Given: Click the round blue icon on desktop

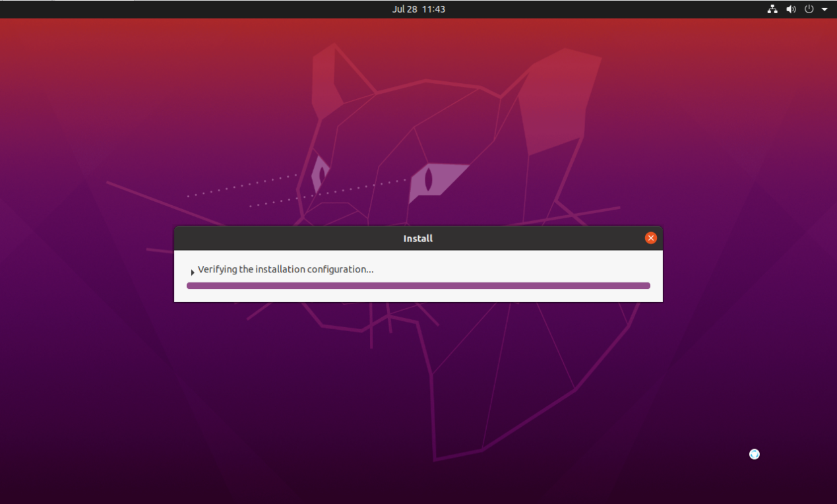Looking at the screenshot, I should [x=755, y=454].
